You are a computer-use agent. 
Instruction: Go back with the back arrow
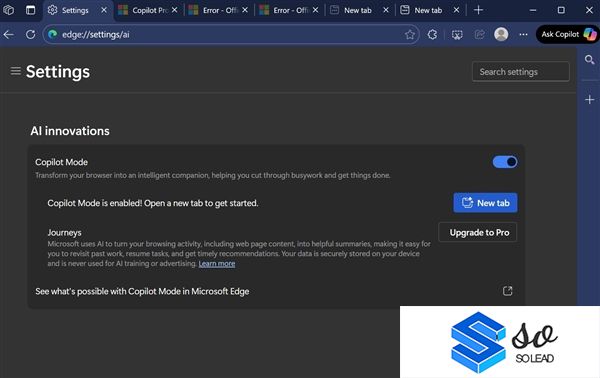8,34
